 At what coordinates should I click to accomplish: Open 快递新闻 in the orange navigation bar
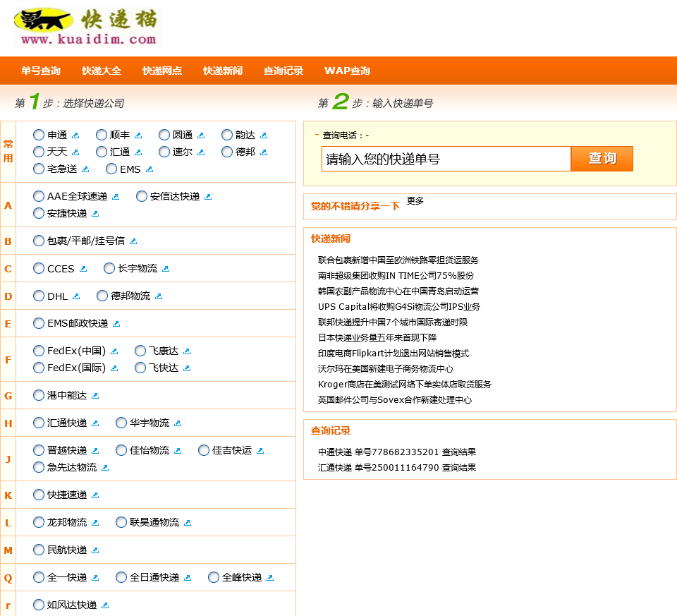(223, 71)
